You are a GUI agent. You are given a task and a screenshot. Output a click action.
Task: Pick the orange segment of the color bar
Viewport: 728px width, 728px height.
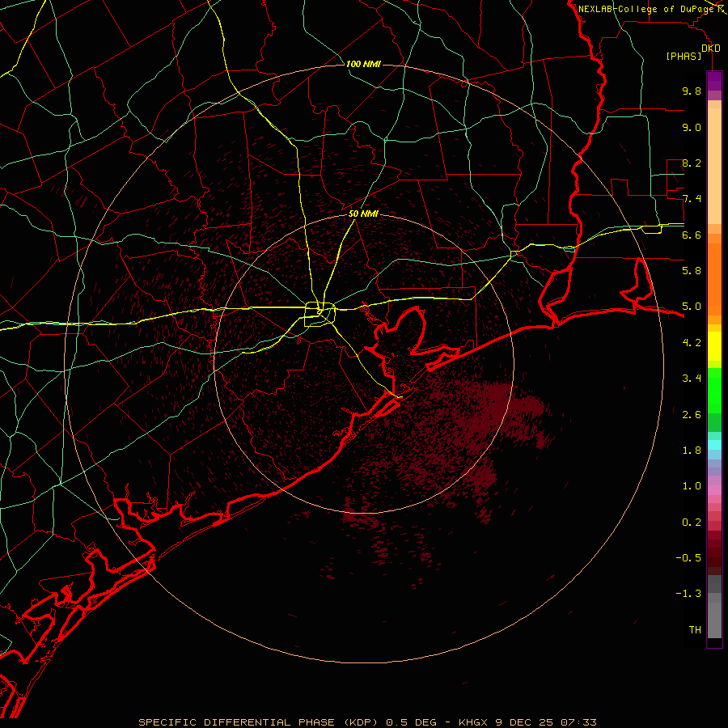714,279
